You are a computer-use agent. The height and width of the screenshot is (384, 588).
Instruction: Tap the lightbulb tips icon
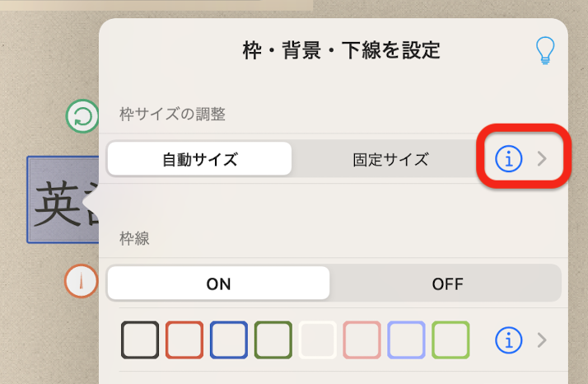tap(545, 50)
